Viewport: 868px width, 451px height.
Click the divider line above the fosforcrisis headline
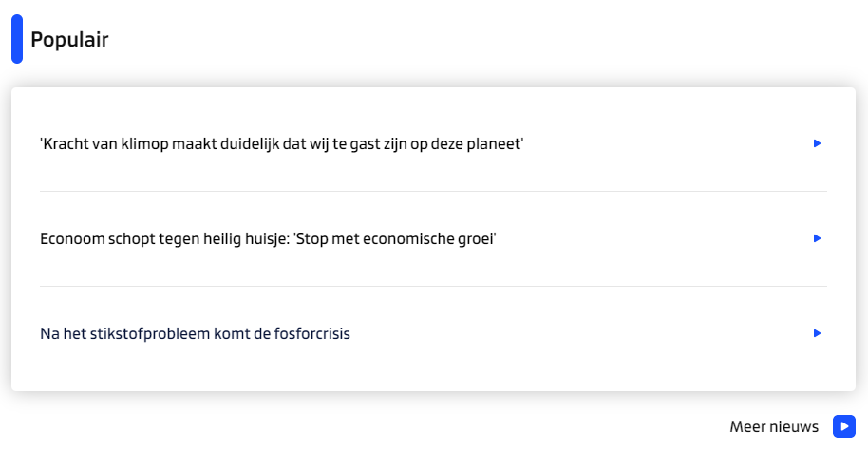[433, 286]
